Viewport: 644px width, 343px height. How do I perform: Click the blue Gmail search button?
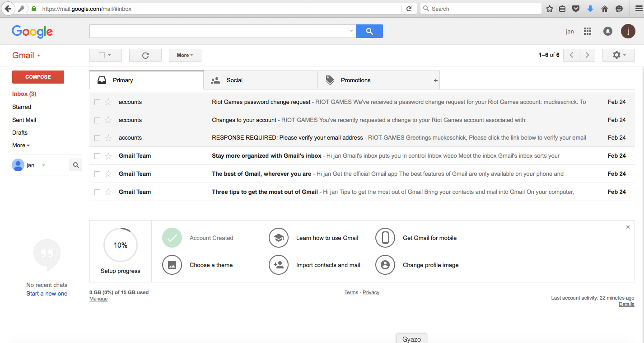pos(369,31)
